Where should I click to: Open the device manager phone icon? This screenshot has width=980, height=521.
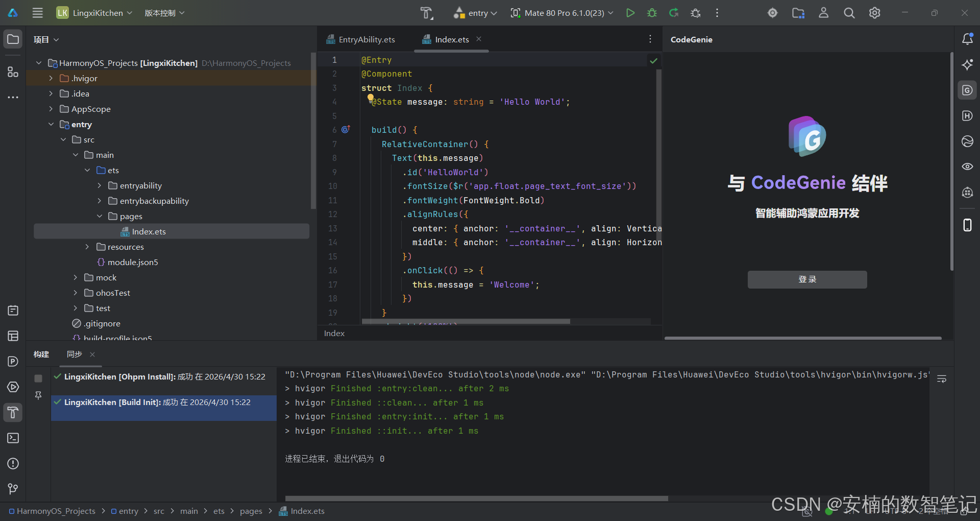pos(967,225)
